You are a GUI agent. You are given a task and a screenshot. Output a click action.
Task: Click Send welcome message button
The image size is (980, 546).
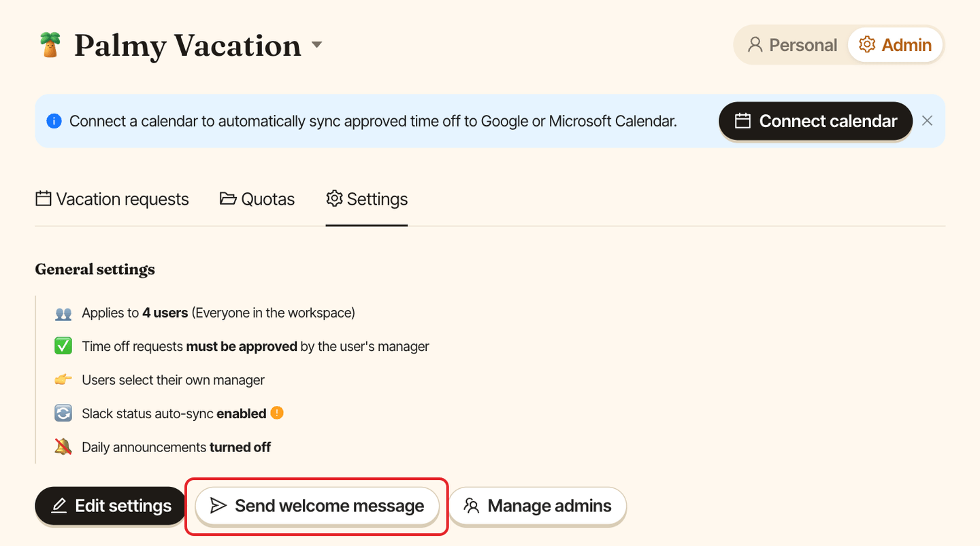tap(317, 506)
